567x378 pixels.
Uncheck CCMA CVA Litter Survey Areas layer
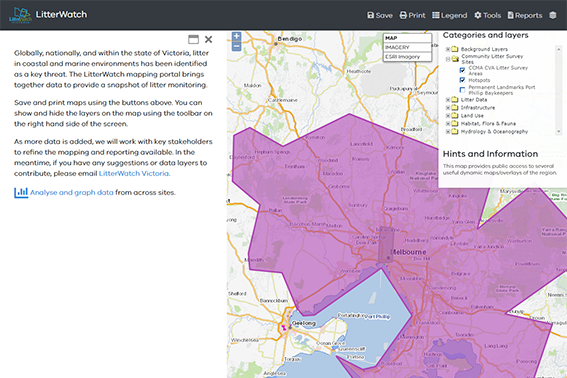[x=462, y=70]
